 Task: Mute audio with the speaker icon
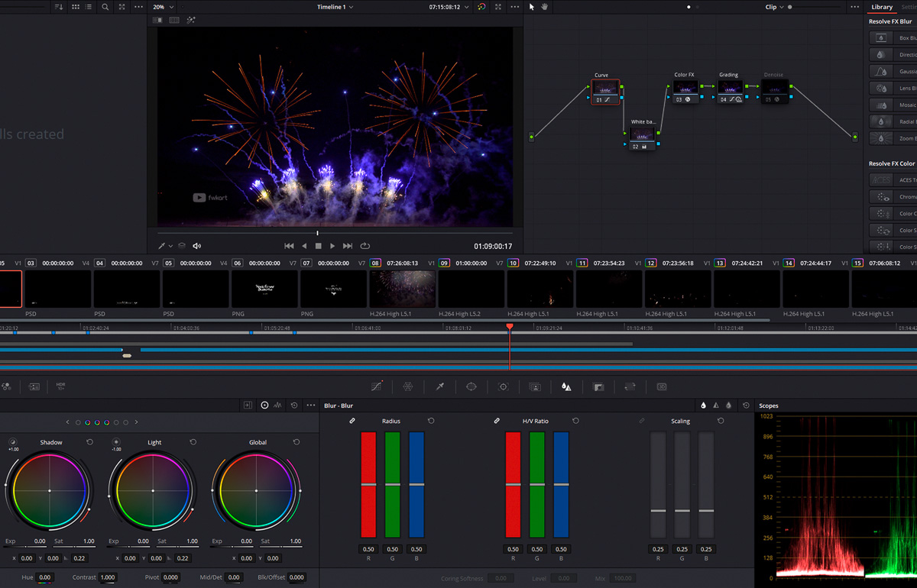[197, 246]
